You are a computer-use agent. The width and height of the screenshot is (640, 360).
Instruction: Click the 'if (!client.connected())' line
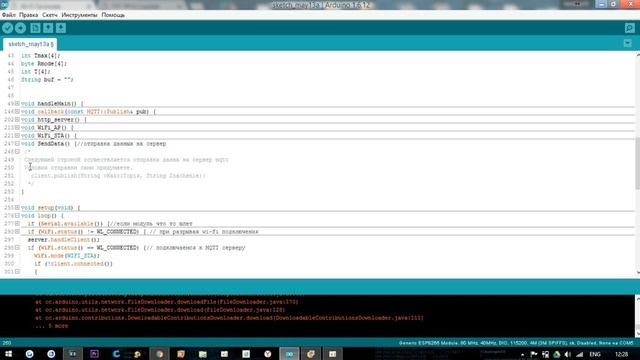[73, 264]
